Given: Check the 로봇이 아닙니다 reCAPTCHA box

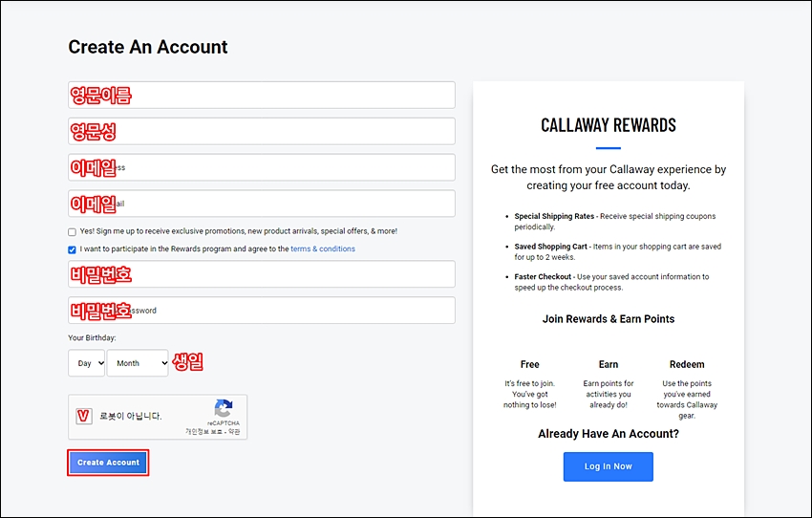Looking at the screenshot, I should pyautogui.click(x=84, y=416).
